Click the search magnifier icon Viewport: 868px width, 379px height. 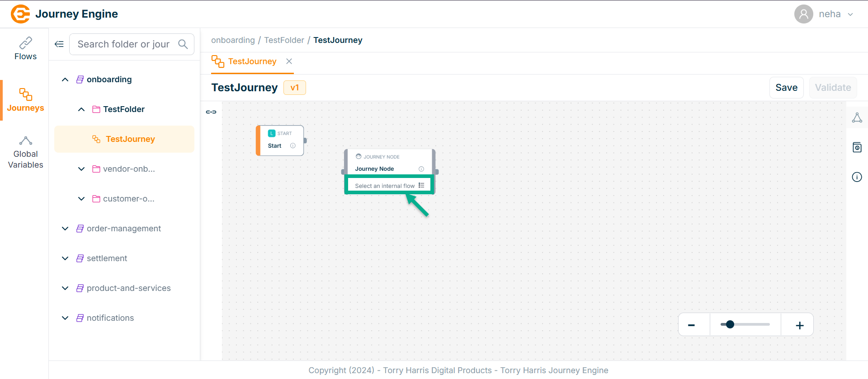(x=183, y=44)
